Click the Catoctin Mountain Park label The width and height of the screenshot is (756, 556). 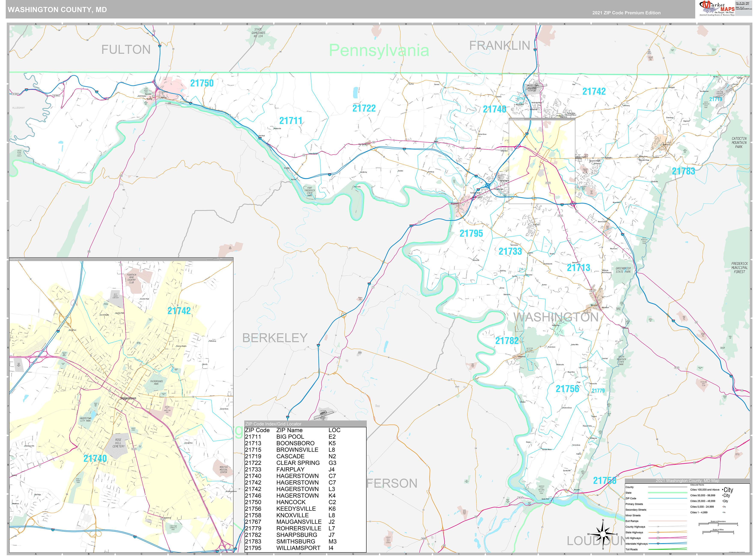tap(739, 143)
